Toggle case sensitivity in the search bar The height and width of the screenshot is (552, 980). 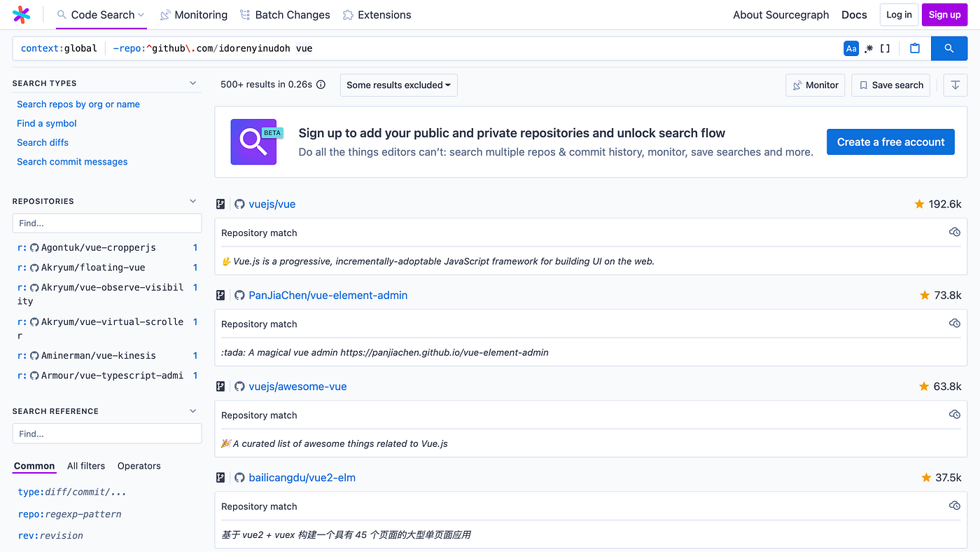point(851,48)
